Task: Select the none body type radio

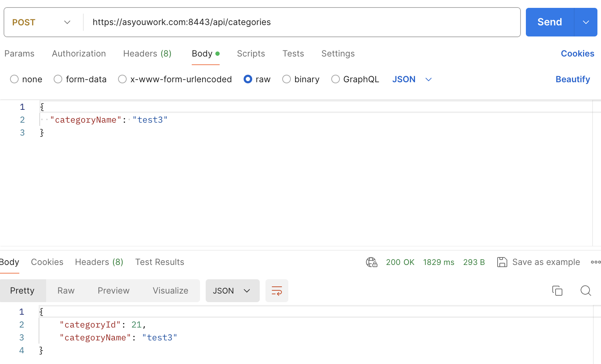Action: pyautogui.click(x=14, y=79)
